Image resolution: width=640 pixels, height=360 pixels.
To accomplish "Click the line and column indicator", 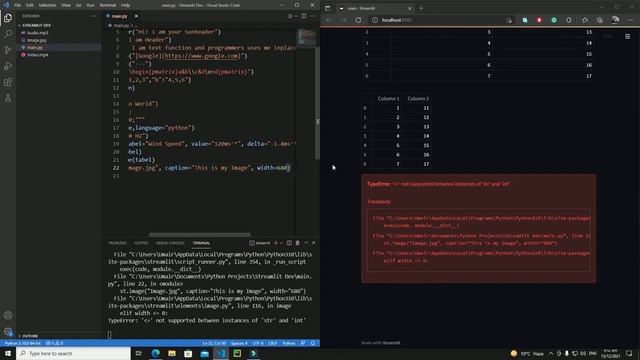I will 214,343.
